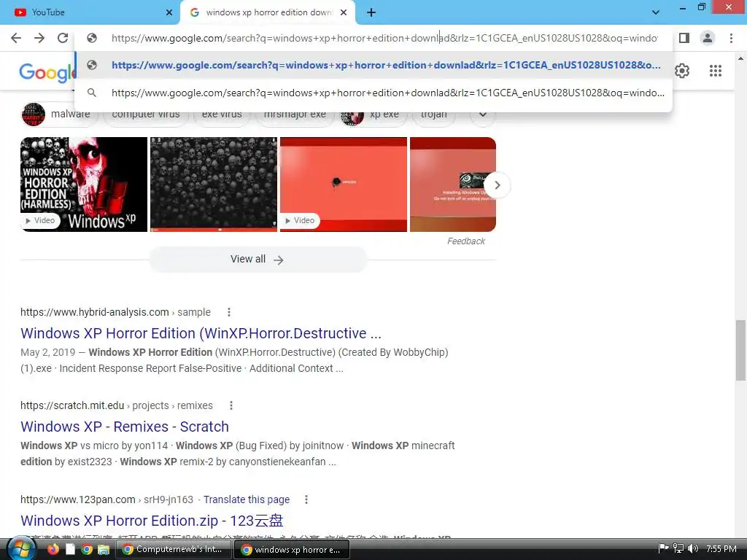The image size is (747, 560).
Task: Open the tab search dropdown arrow
Action: [656, 12]
